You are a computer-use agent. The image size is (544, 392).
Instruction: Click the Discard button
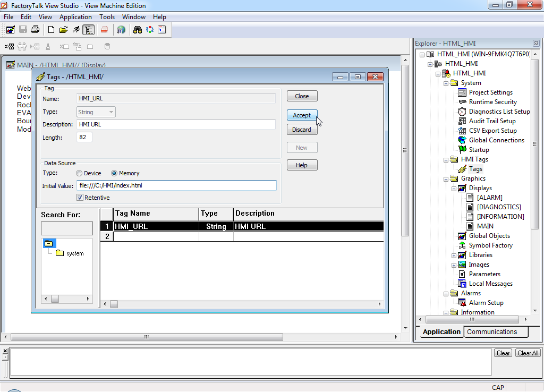tap(302, 130)
